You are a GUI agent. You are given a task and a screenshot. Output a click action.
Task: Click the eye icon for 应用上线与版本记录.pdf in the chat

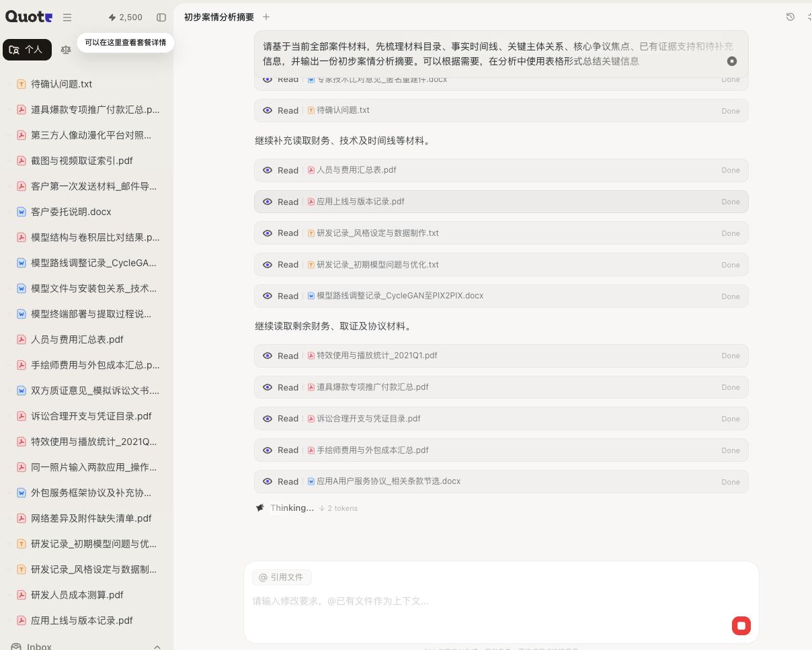pos(268,202)
